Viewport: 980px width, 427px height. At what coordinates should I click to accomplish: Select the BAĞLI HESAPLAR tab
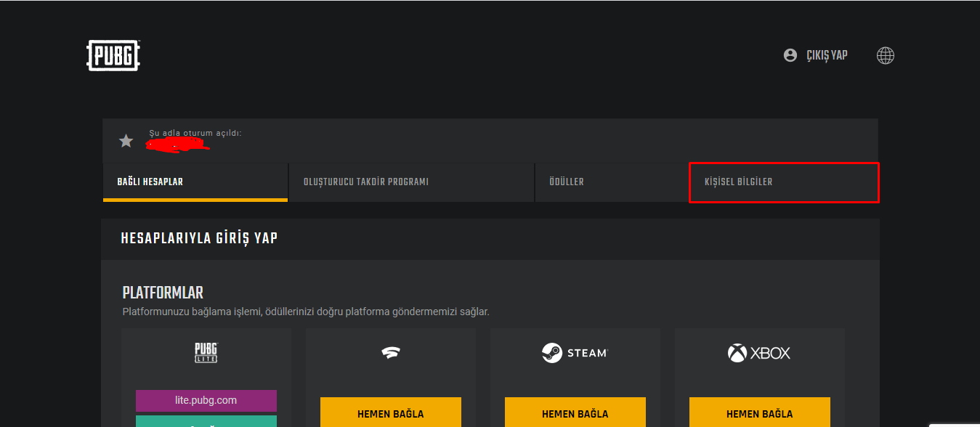click(195, 182)
